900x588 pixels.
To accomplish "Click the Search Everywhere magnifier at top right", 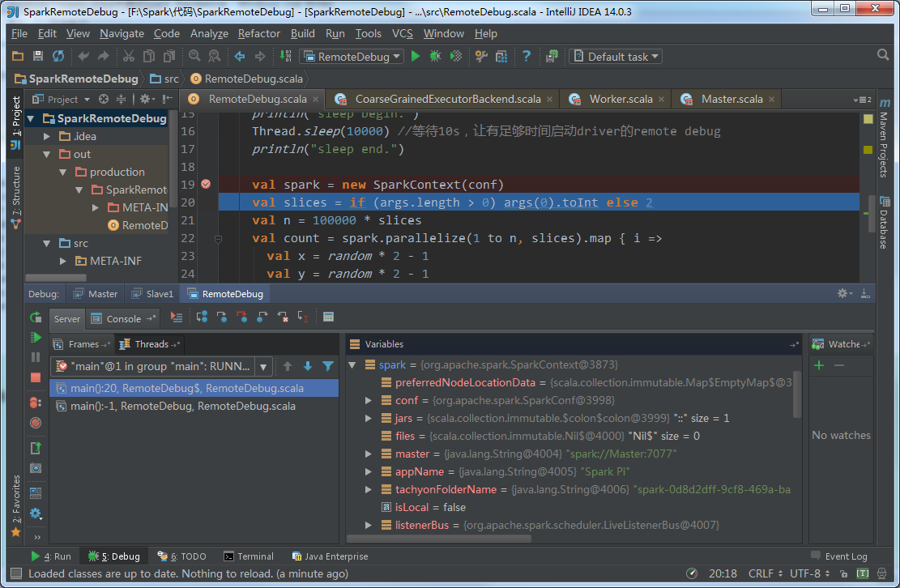I will coord(883,55).
